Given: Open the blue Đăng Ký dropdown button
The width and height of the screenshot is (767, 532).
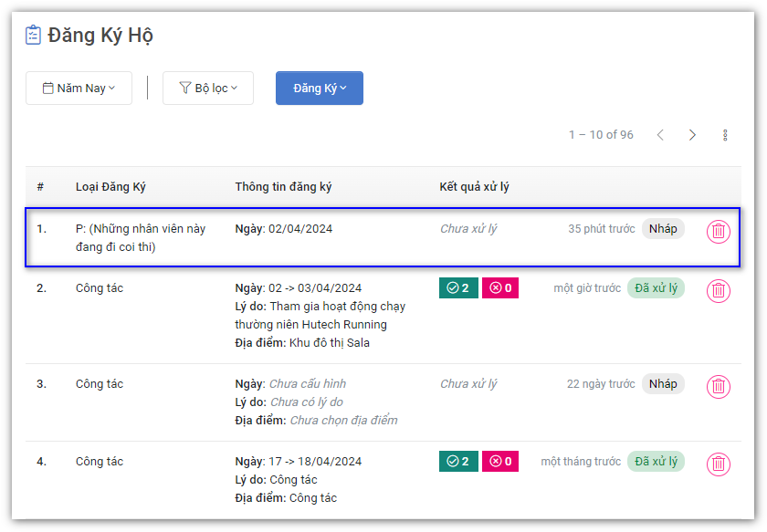Looking at the screenshot, I should click(320, 89).
